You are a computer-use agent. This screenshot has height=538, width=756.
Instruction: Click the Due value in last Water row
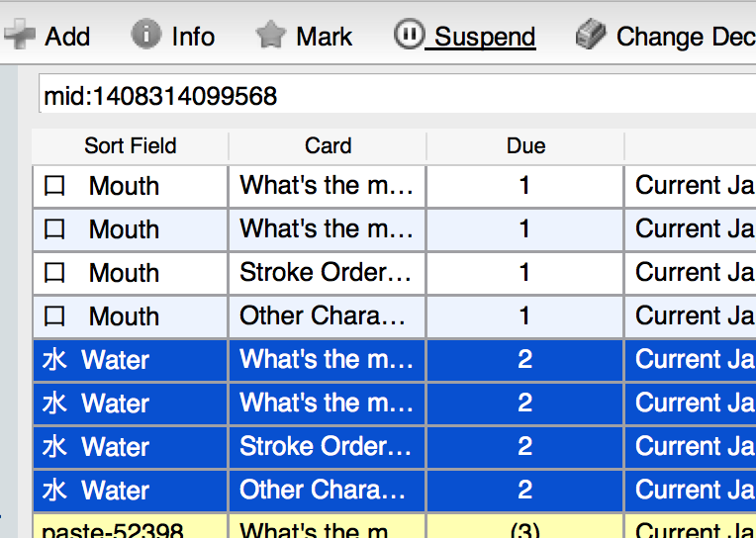coord(524,491)
